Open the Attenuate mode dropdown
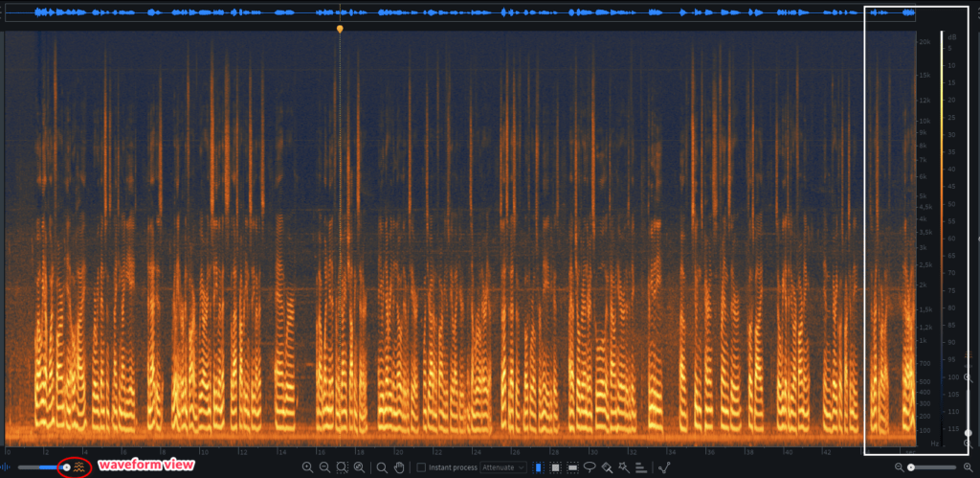The height and width of the screenshot is (478, 980). [x=503, y=467]
